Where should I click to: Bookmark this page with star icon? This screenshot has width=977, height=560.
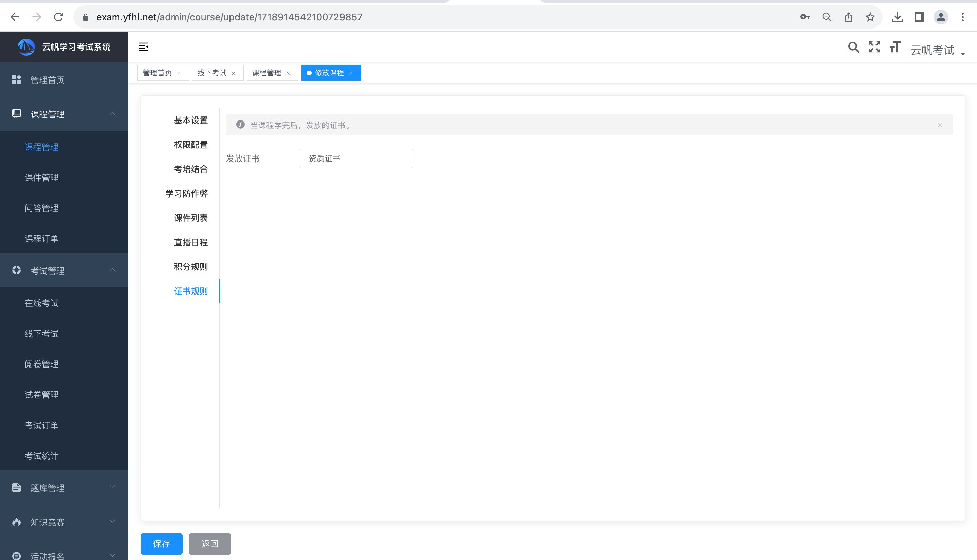click(x=870, y=17)
